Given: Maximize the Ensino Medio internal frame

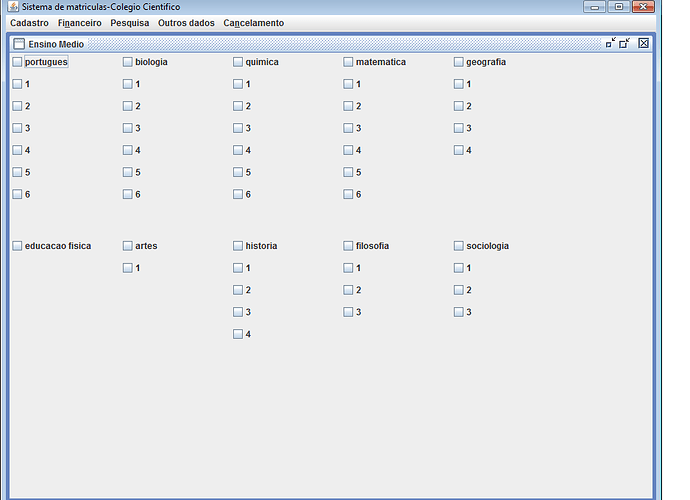Looking at the screenshot, I should [x=624, y=43].
